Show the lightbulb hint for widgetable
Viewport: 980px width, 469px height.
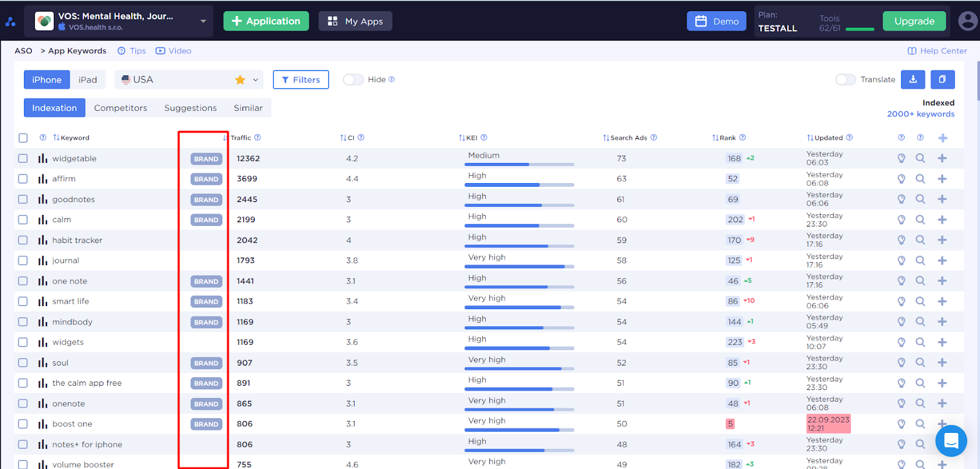901,159
